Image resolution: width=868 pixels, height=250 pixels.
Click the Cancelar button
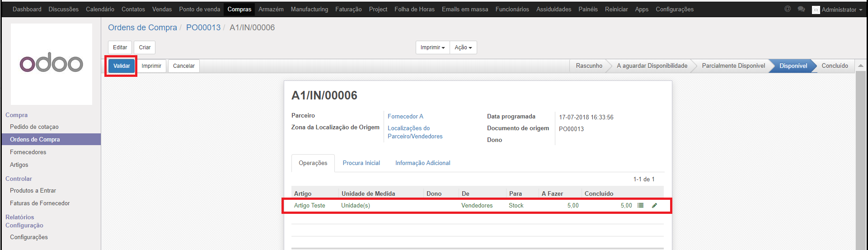point(183,66)
